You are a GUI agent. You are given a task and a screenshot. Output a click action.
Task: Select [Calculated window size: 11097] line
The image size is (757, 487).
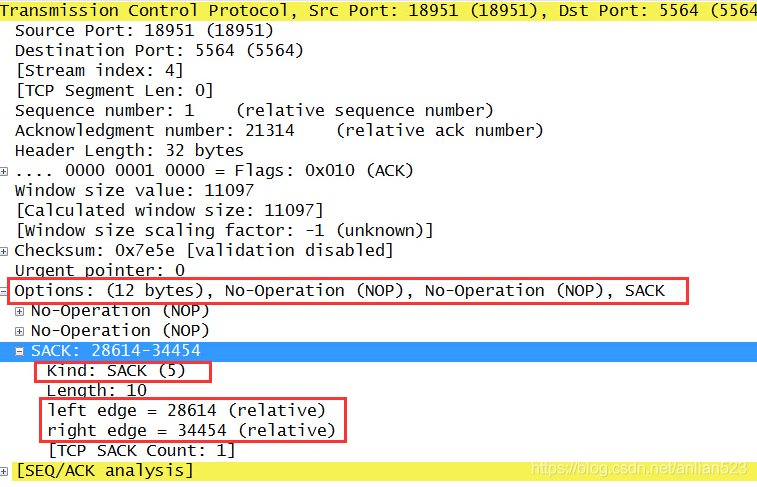[x=169, y=210]
